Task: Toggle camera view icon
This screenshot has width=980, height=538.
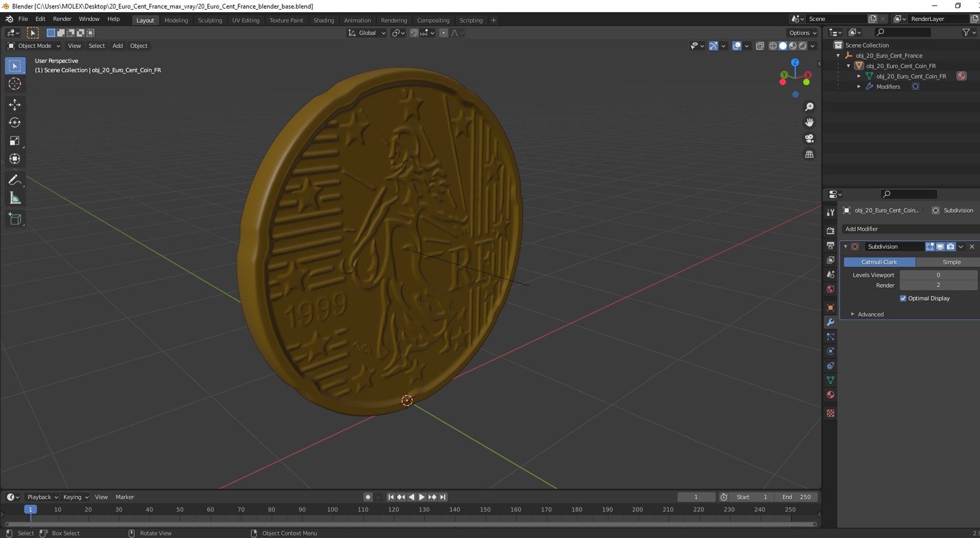Action: [x=810, y=138]
